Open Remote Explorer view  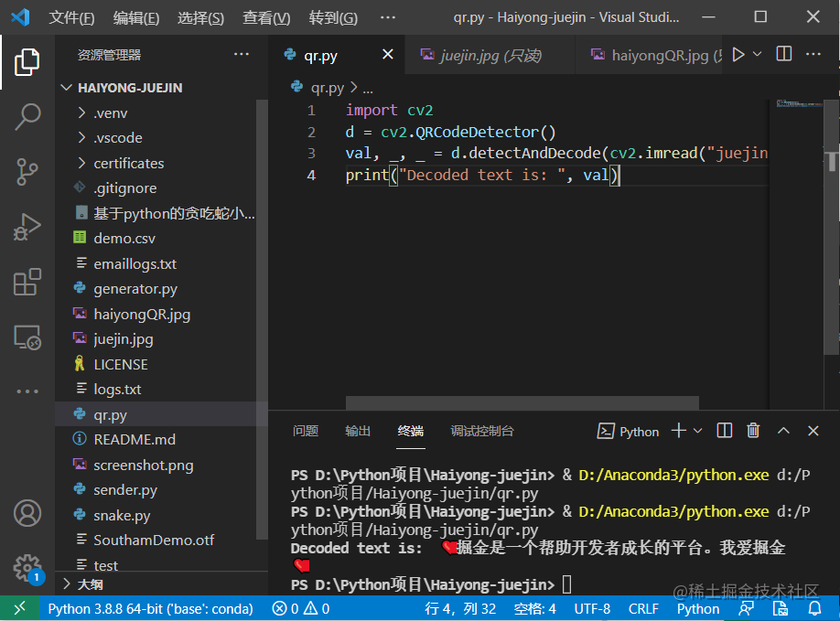click(27, 337)
